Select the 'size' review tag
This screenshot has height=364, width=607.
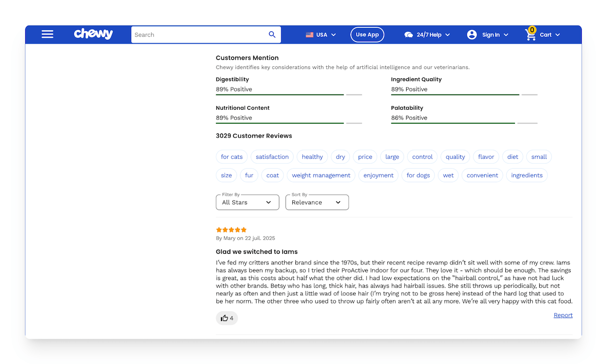click(x=227, y=175)
